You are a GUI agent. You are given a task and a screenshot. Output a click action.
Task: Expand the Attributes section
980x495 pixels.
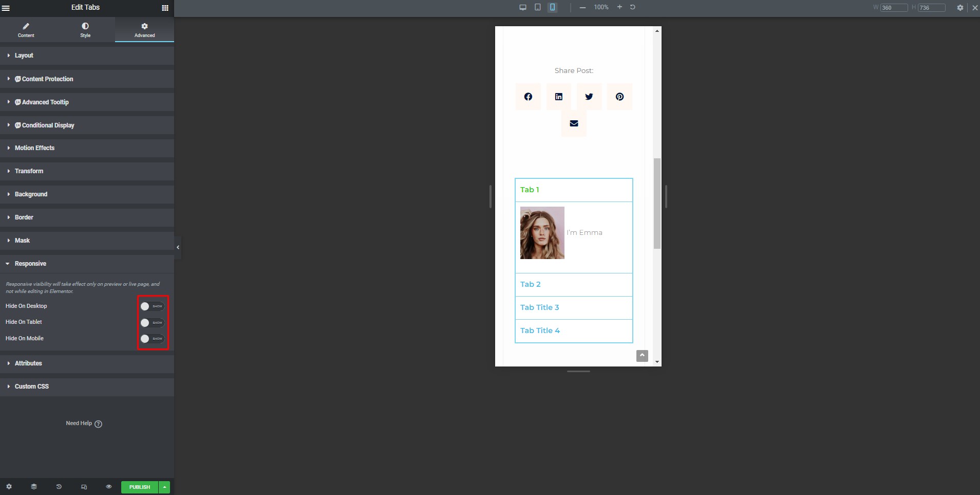coord(87,363)
